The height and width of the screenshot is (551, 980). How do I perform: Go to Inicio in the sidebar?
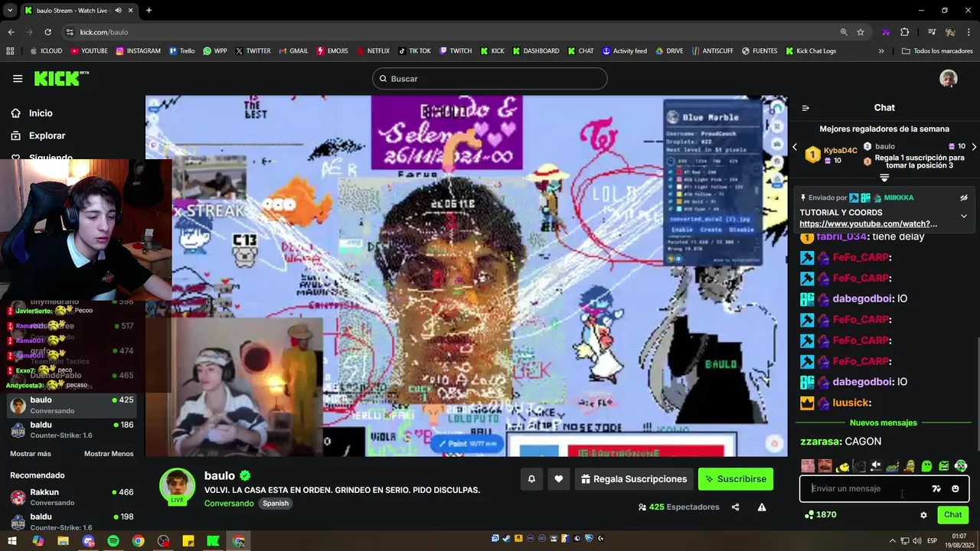click(x=41, y=113)
